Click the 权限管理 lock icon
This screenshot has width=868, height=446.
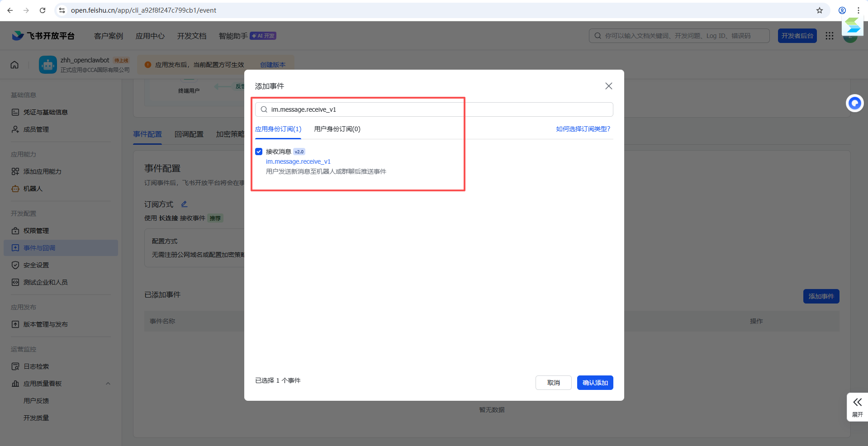[x=15, y=231]
